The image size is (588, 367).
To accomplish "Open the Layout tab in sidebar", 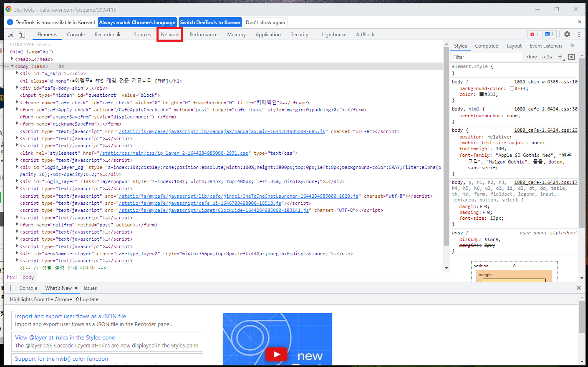I will click(514, 46).
